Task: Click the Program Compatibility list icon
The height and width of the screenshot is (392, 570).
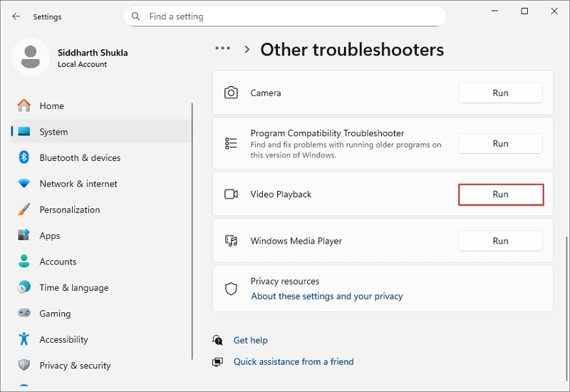Action: 231,143
